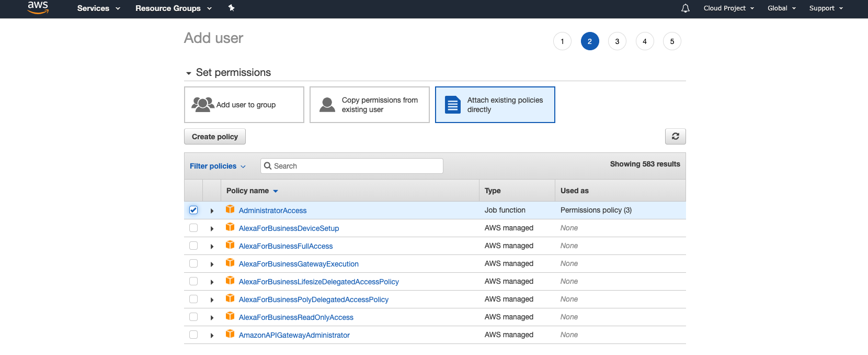
Task: Open the Resource Groups menu
Action: pos(173,8)
